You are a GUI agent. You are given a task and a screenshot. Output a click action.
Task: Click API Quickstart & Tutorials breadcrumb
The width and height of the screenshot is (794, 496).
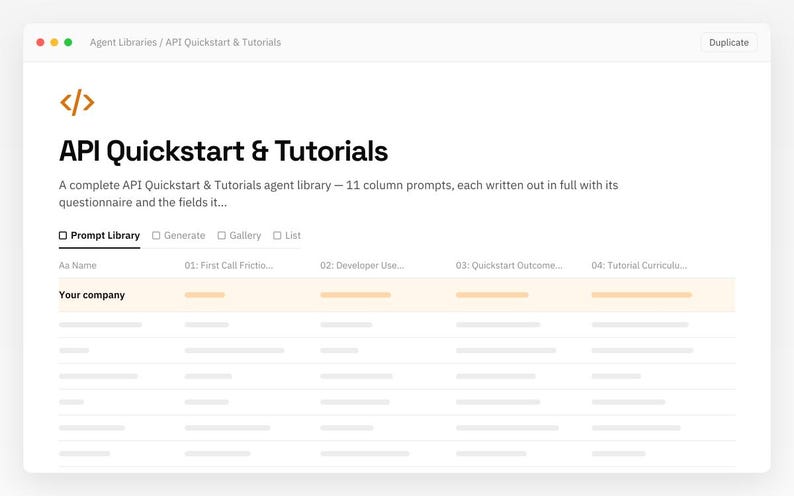223,43
